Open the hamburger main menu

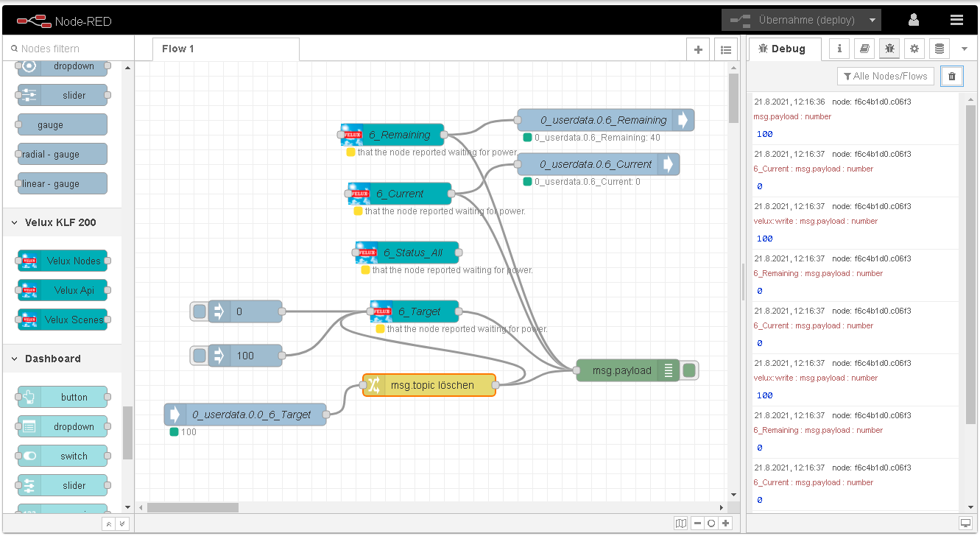956,20
